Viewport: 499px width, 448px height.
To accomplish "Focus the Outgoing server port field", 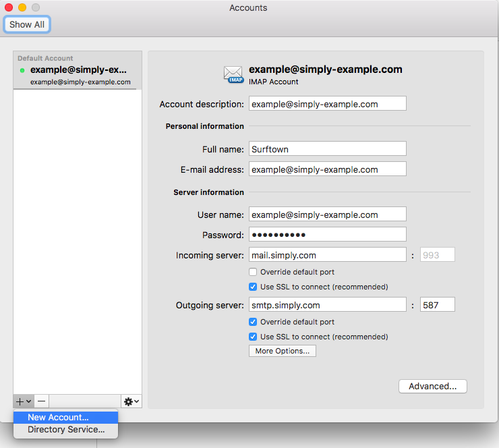I will pos(437,305).
